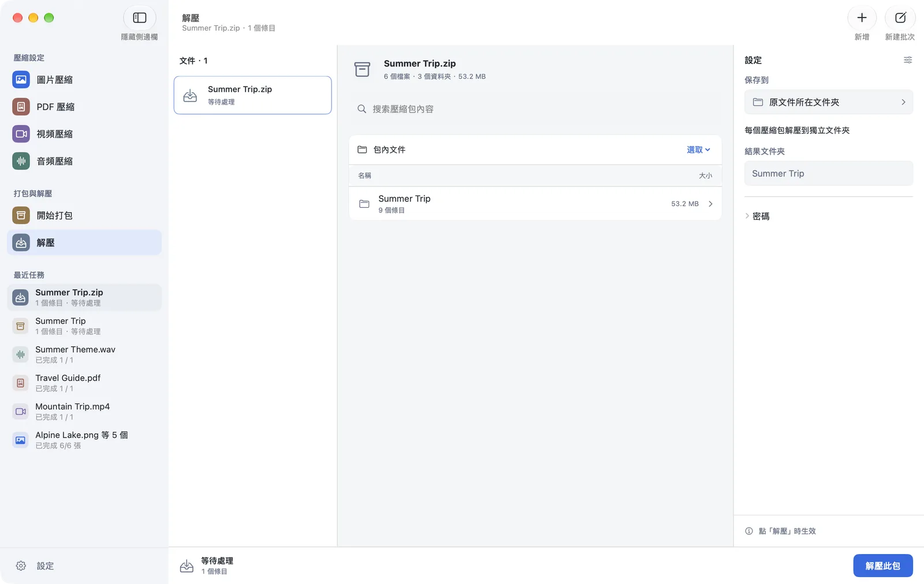Select the PDF 壓縮 icon
The height and width of the screenshot is (584, 924).
[x=21, y=107]
